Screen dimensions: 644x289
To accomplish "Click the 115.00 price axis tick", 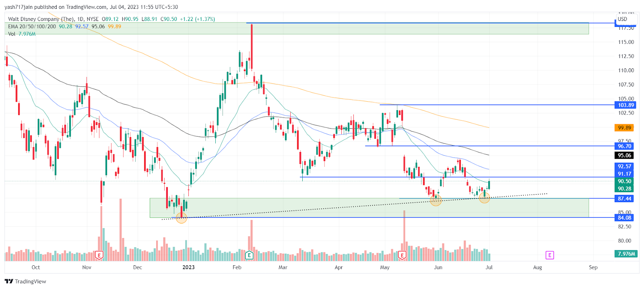I will (x=626, y=42).
